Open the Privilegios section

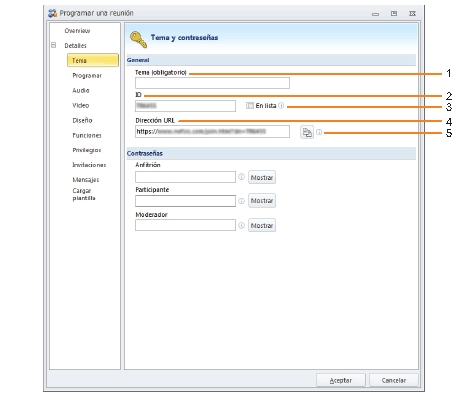[x=87, y=150]
